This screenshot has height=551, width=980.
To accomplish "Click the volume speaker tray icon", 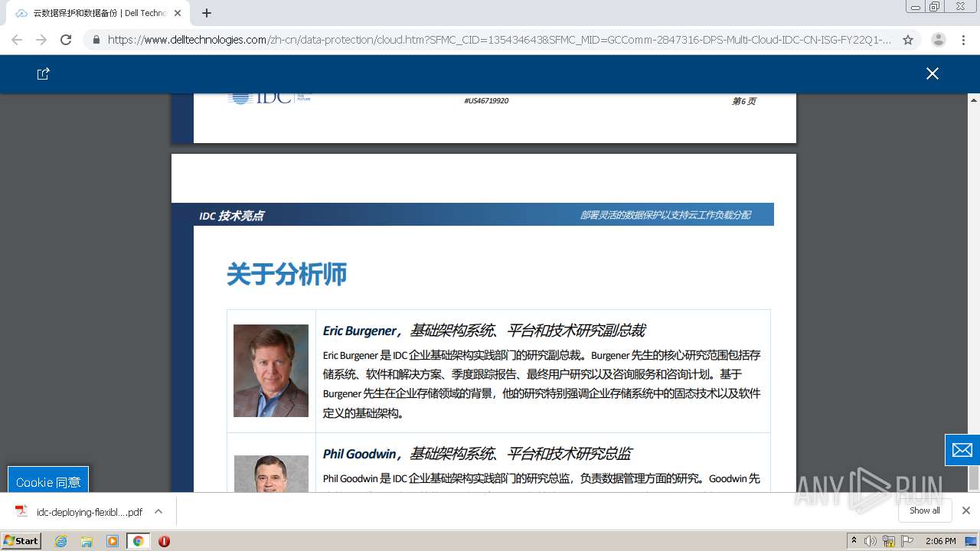I will tap(871, 541).
